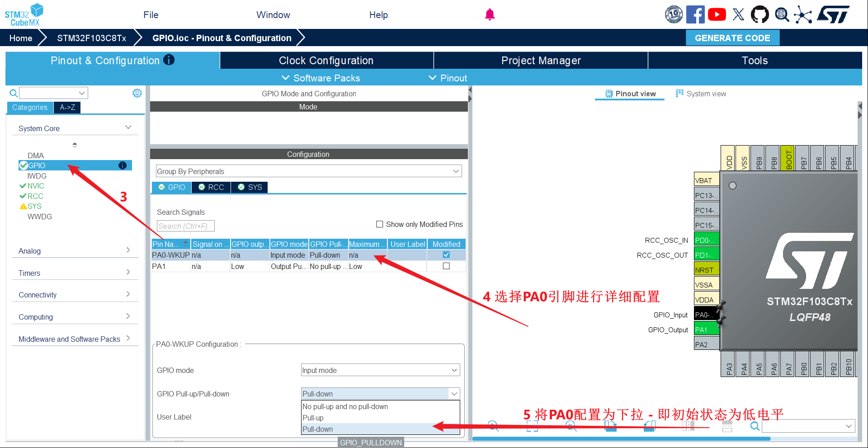
Task: Expand the Analog category
Action: point(75,251)
